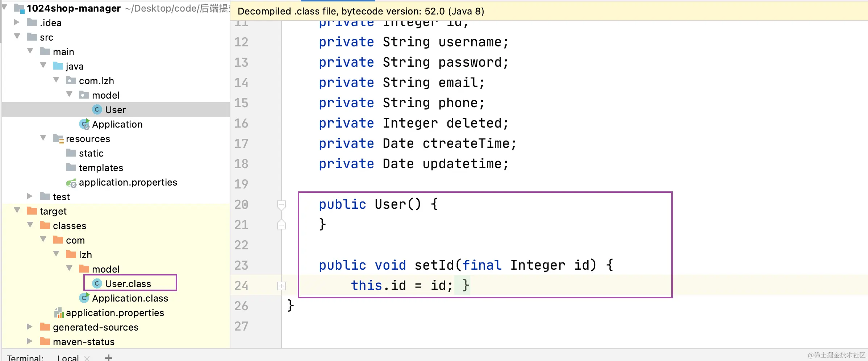868x361 pixels.
Task: Click the User class icon under model
Action: coord(97,109)
